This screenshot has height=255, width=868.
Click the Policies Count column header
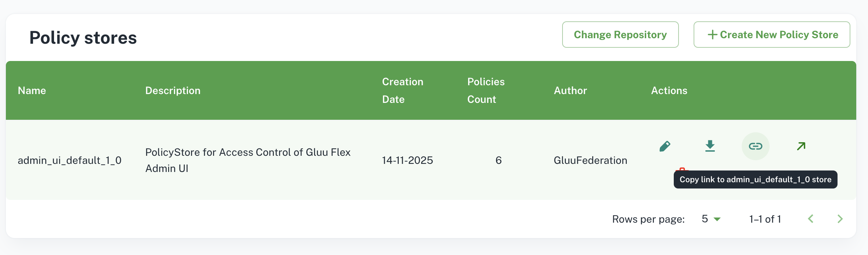click(486, 90)
